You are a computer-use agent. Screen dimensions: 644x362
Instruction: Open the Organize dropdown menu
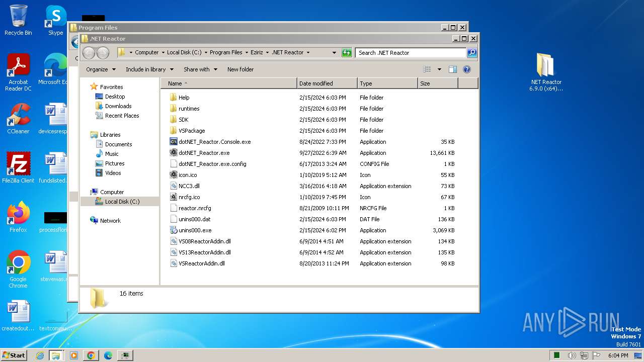coord(101,69)
